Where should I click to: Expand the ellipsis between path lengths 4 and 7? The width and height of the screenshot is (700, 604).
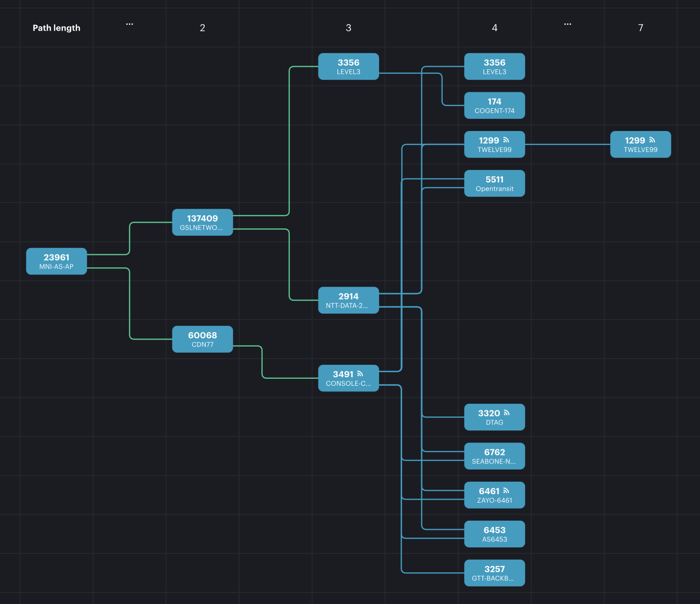(x=567, y=24)
